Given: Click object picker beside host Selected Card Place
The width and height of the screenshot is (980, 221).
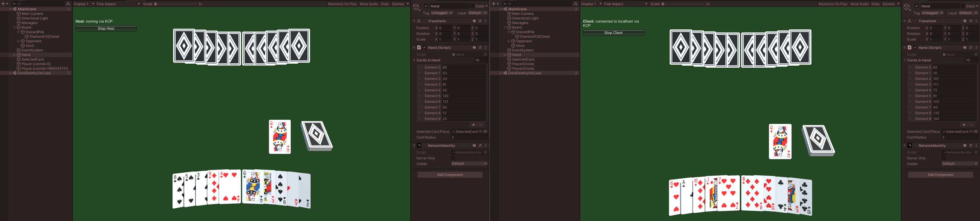Looking at the screenshot, I should [485, 131].
